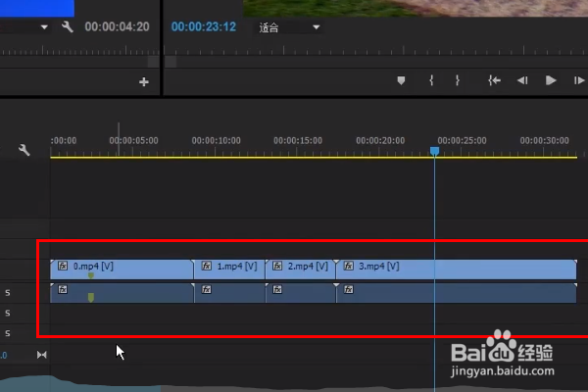Mark In point with left brace
The height and width of the screenshot is (392, 588).
click(431, 80)
